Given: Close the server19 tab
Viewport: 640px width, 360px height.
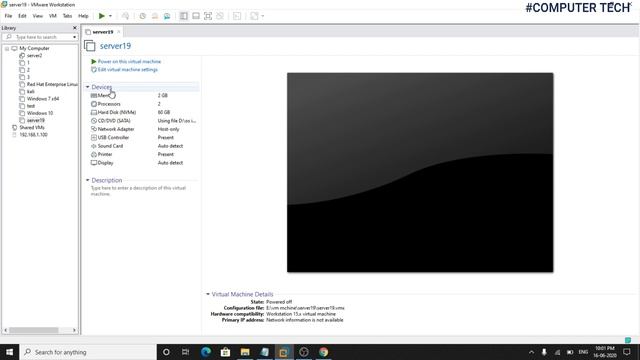Looking at the screenshot, I should [x=119, y=31].
